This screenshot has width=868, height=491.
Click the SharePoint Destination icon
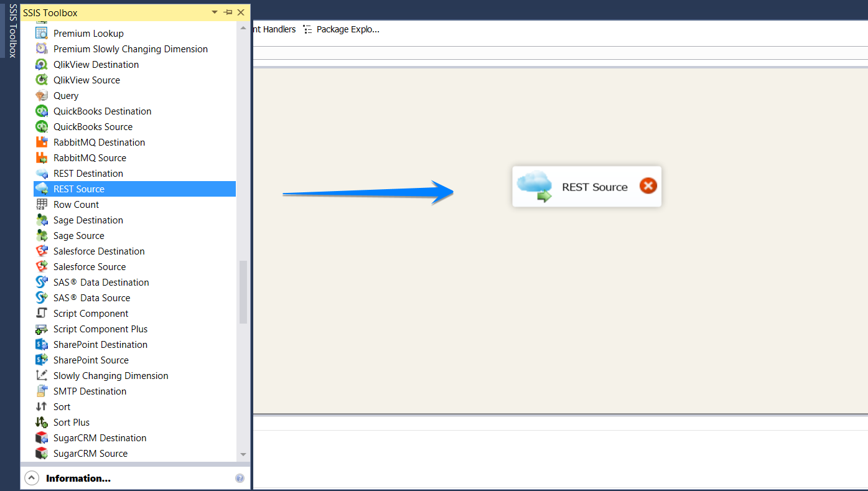tap(42, 345)
